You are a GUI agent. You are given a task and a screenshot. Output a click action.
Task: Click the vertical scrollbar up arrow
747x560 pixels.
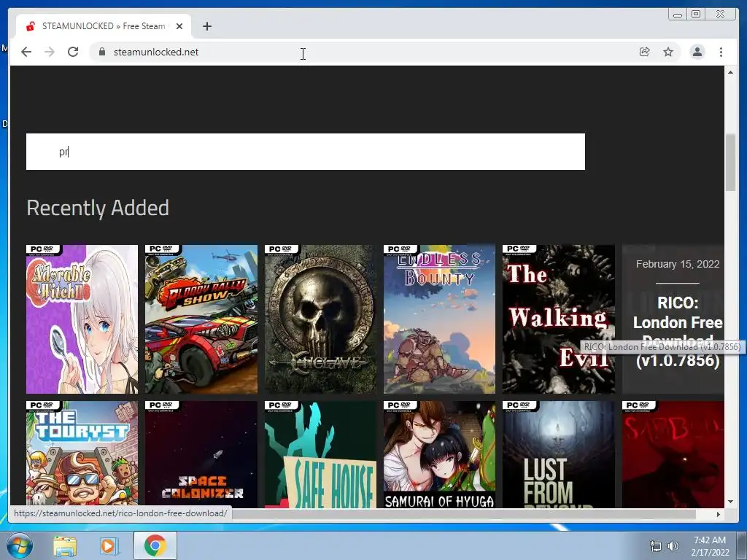(730, 72)
